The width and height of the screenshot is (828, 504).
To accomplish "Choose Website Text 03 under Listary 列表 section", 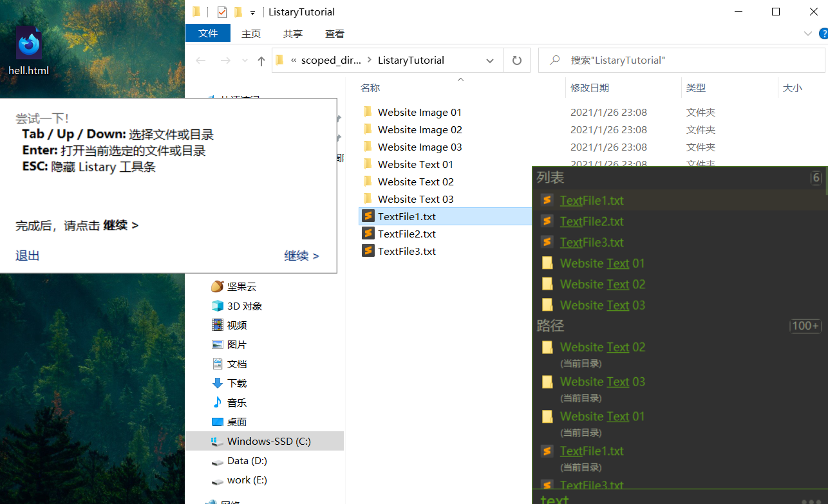I will [x=679, y=304].
